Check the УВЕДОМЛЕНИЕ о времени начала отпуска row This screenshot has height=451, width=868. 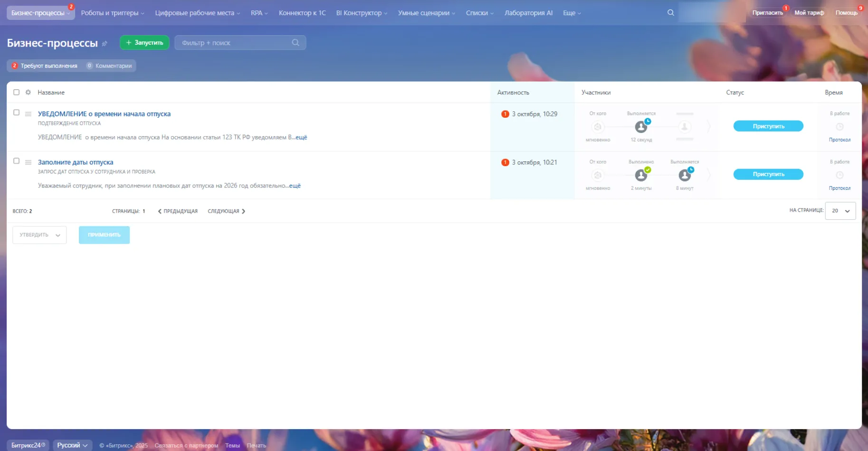tap(16, 113)
